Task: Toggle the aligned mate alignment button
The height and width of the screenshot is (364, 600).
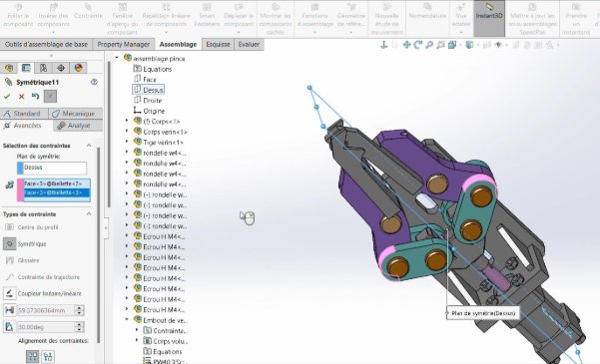Action: coord(33,357)
